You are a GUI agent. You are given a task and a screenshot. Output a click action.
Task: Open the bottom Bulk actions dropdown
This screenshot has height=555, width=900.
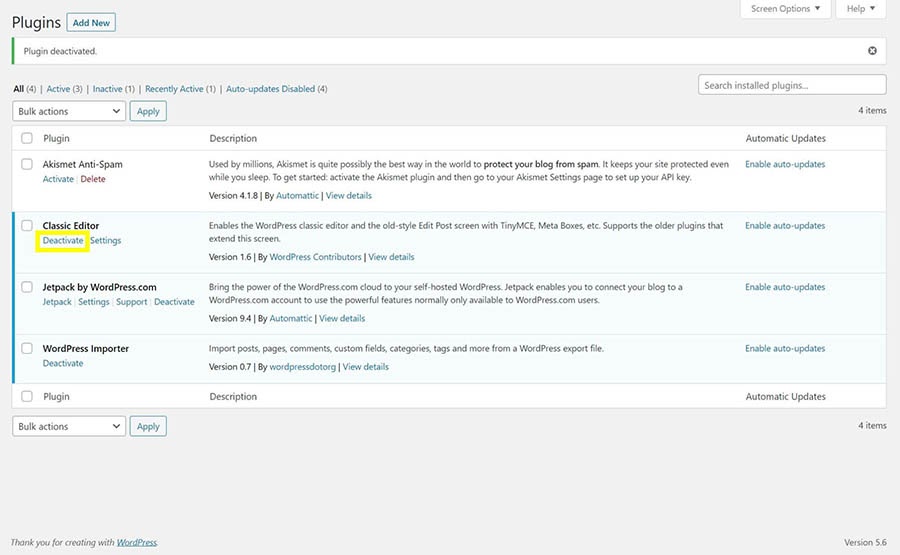69,426
